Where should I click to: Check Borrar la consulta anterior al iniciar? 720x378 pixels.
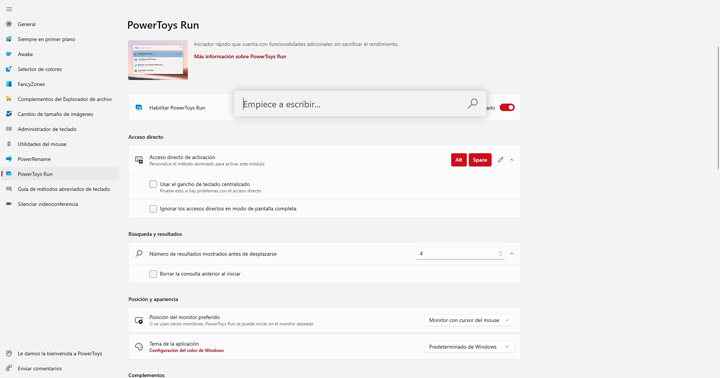[153, 274]
